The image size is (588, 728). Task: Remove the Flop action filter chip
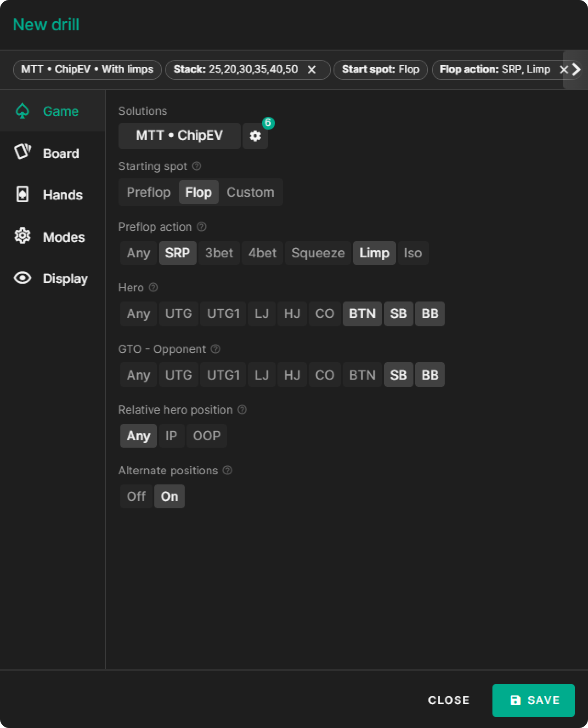click(x=564, y=69)
